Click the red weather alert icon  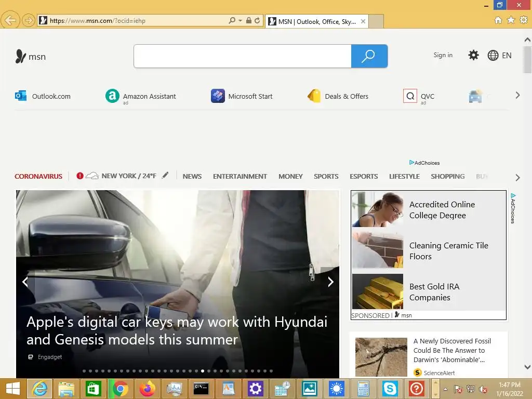79,176
